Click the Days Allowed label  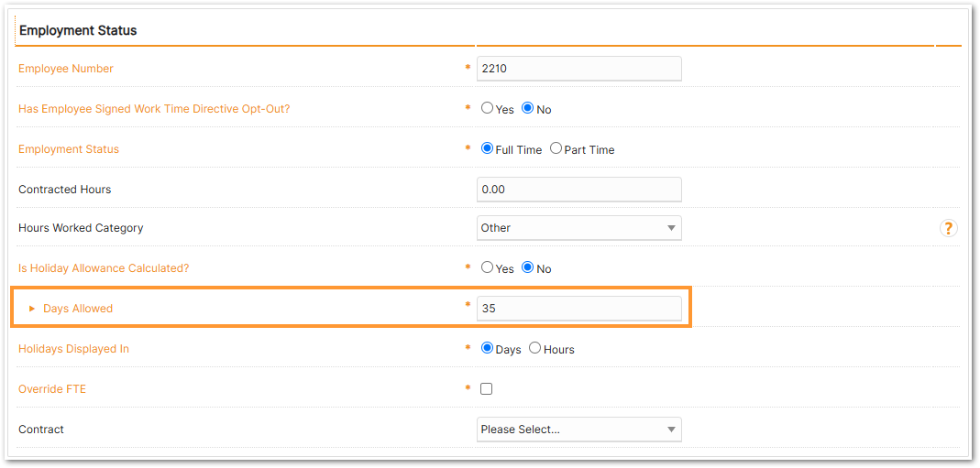tap(78, 309)
